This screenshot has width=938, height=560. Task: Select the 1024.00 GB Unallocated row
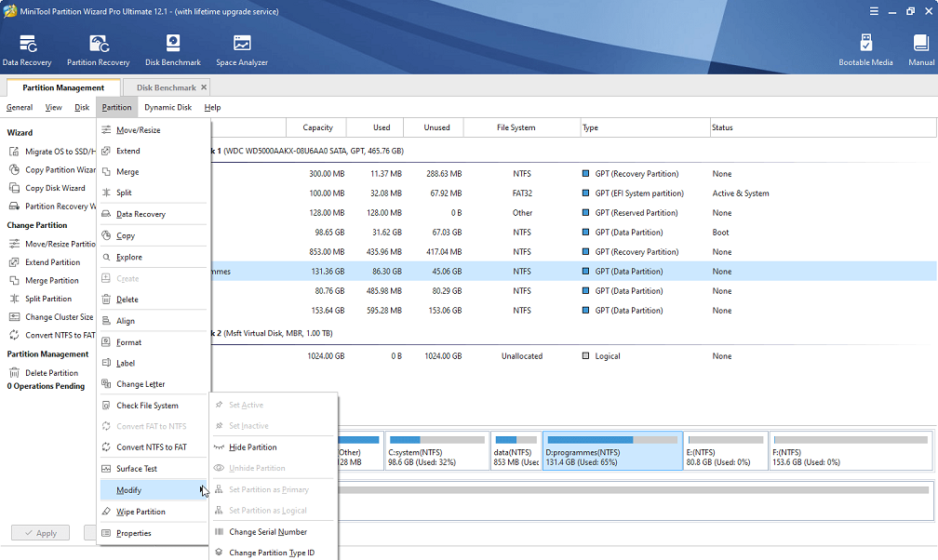(573, 356)
